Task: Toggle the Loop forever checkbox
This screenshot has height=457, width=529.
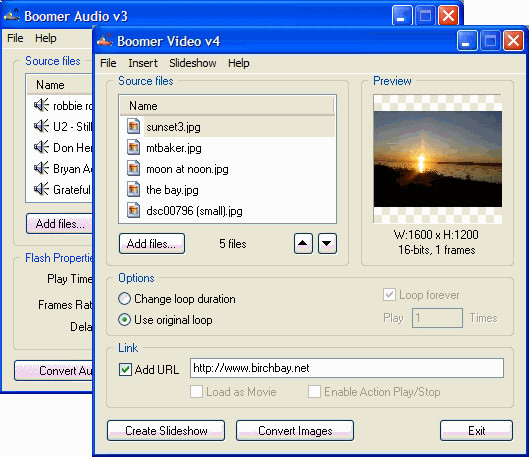Action: click(x=389, y=295)
